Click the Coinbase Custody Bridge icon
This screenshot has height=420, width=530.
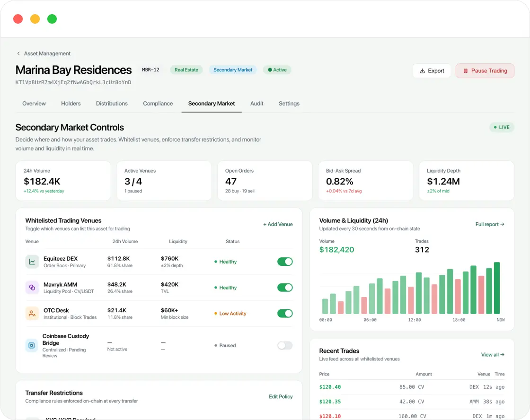click(x=31, y=345)
